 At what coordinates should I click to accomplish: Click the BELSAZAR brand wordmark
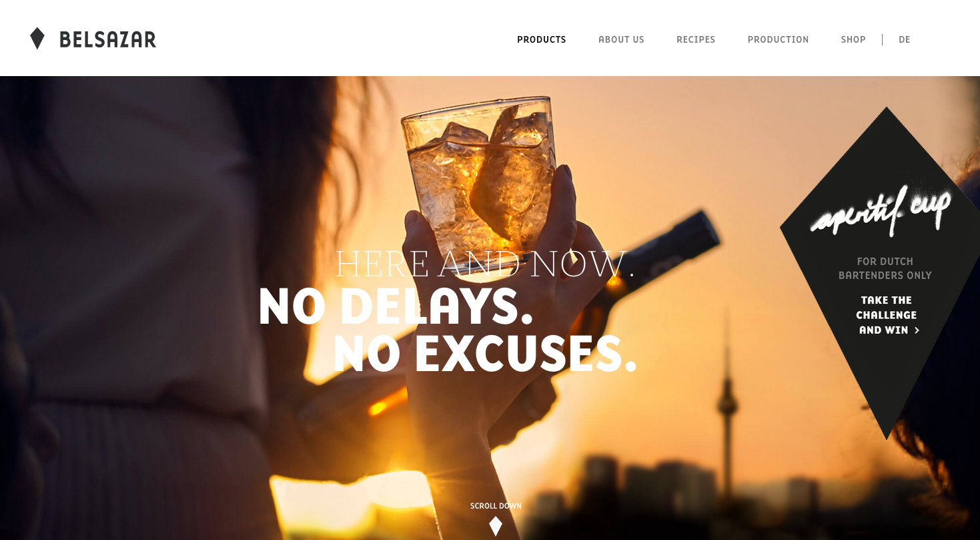point(107,40)
